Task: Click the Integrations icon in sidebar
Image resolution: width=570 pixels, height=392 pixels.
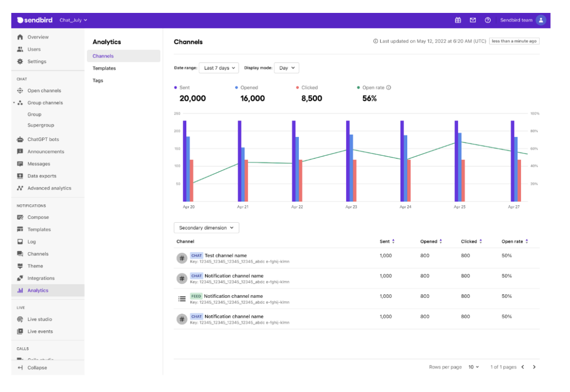Action: [20, 278]
